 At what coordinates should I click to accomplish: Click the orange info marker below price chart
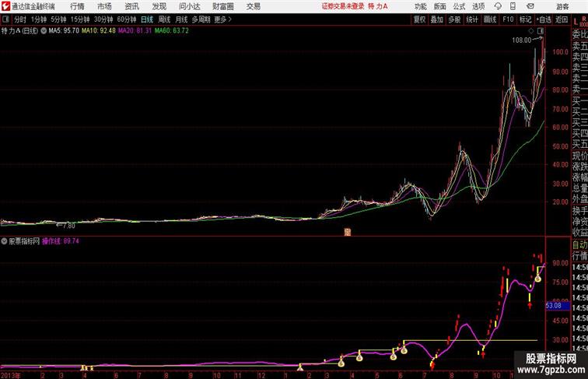click(x=347, y=232)
